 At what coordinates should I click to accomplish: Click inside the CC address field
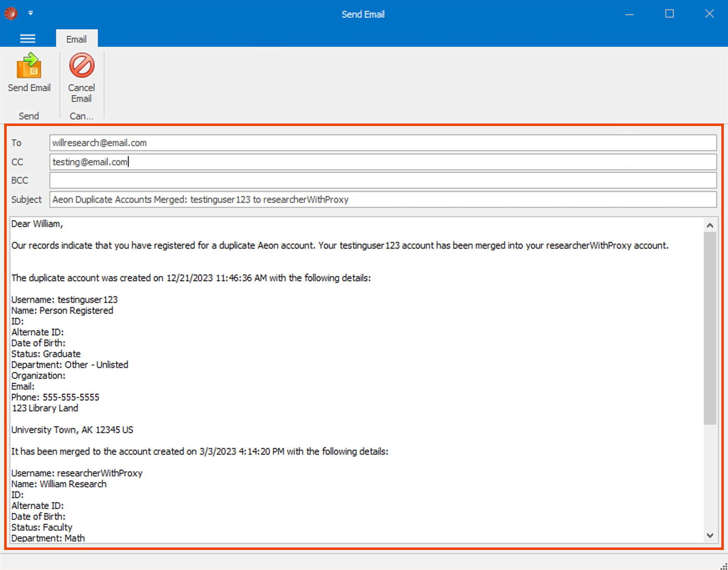[292, 162]
